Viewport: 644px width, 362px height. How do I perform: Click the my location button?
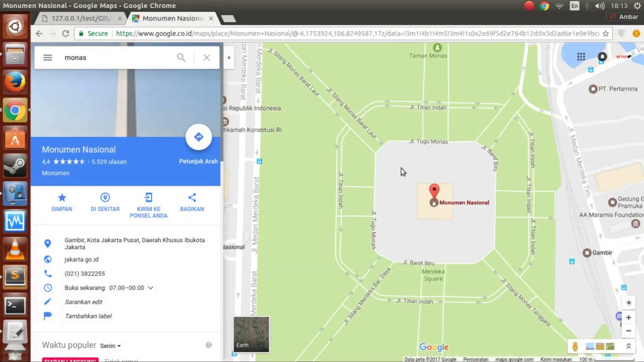pyautogui.click(x=628, y=303)
